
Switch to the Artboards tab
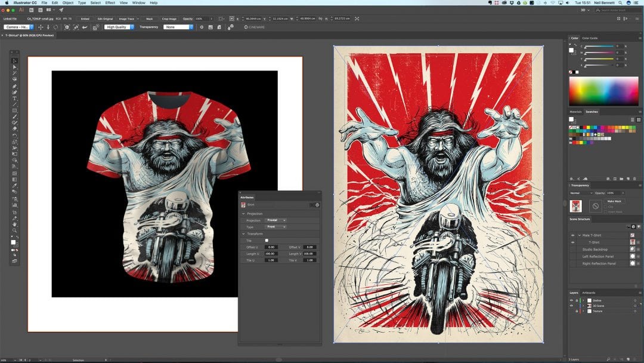[x=589, y=293]
